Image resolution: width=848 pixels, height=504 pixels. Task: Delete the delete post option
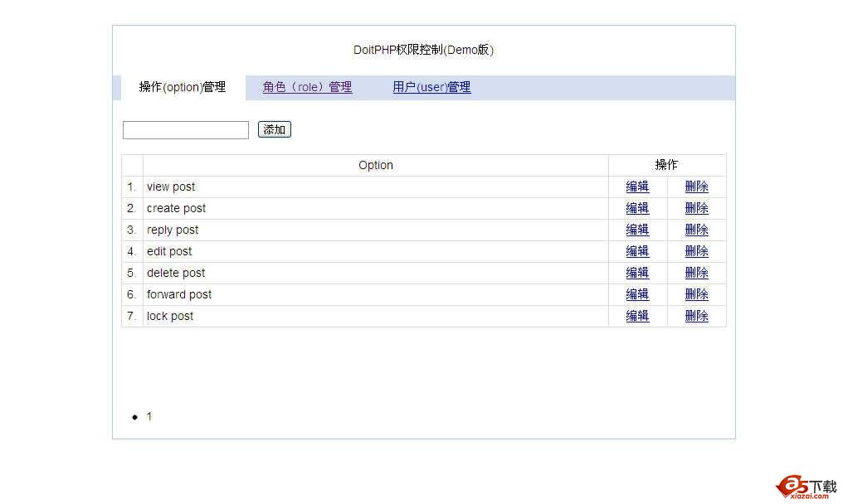[696, 273]
